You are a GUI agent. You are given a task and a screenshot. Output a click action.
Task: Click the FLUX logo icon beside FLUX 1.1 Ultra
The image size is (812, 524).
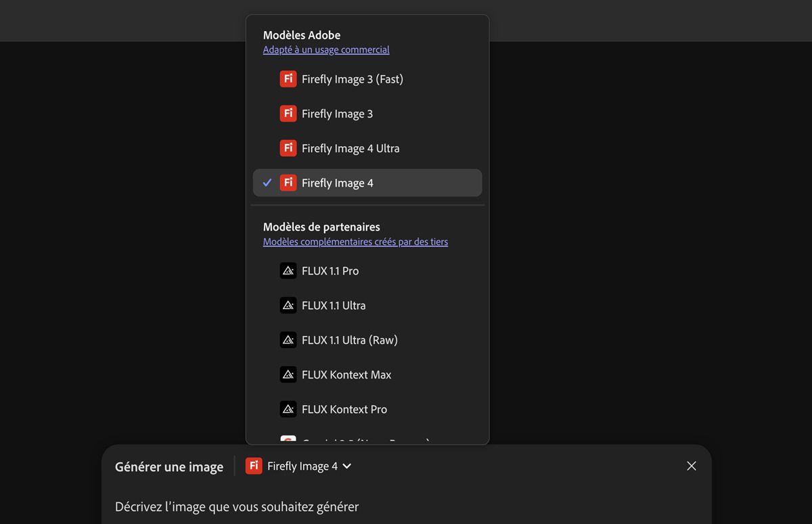288,306
